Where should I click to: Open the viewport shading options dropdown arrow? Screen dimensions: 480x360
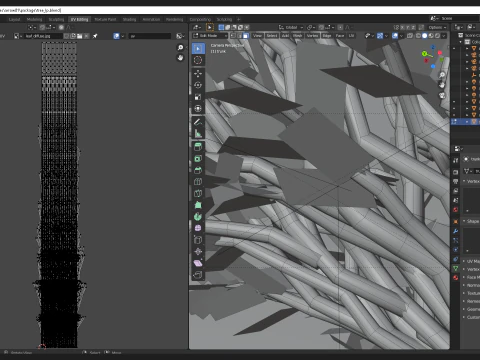coord(444,36)
